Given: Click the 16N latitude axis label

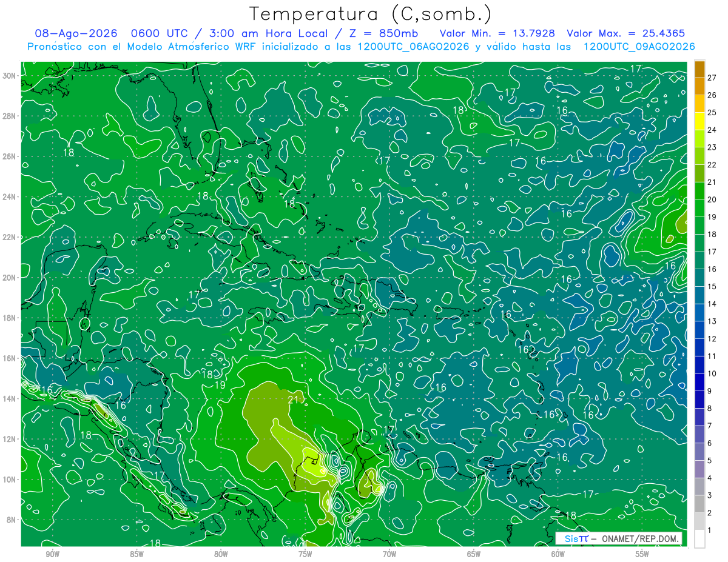Looking at the screenshot, I should (10, 358).
